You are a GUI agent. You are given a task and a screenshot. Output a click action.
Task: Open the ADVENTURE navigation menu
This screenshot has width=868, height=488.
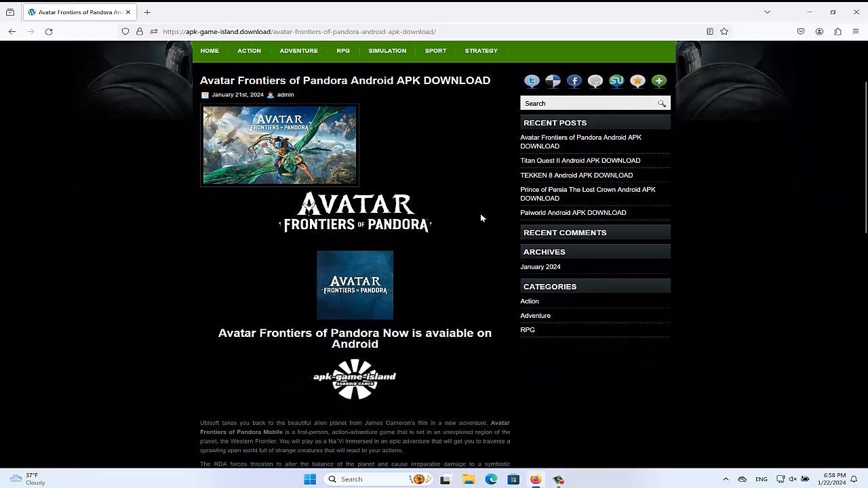pos(299,51)
